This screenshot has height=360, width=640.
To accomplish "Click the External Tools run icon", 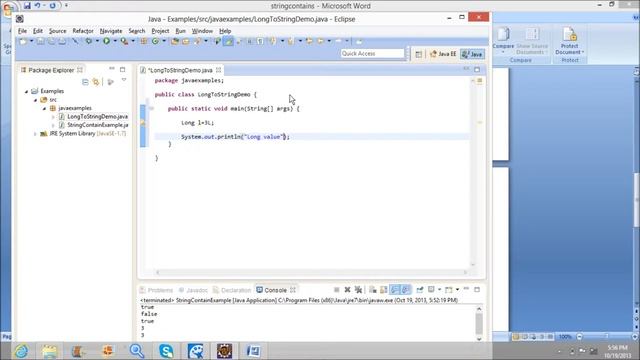I will [124, 41].
